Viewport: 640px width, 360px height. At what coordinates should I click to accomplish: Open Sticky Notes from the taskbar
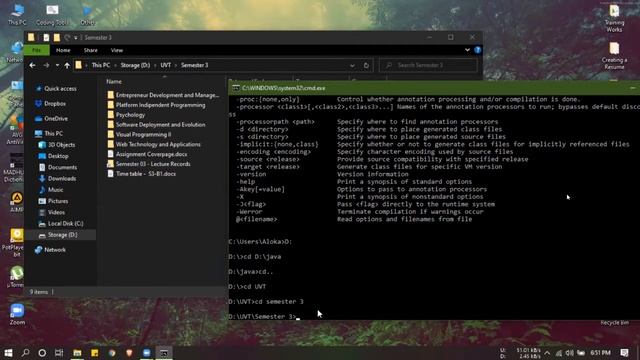pos(95,353)
